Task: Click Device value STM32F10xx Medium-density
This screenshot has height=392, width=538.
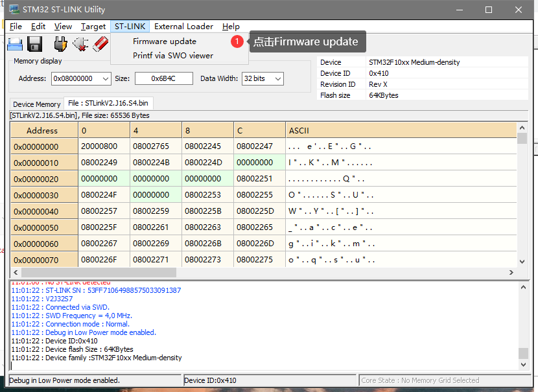Action: pos(414,62)
